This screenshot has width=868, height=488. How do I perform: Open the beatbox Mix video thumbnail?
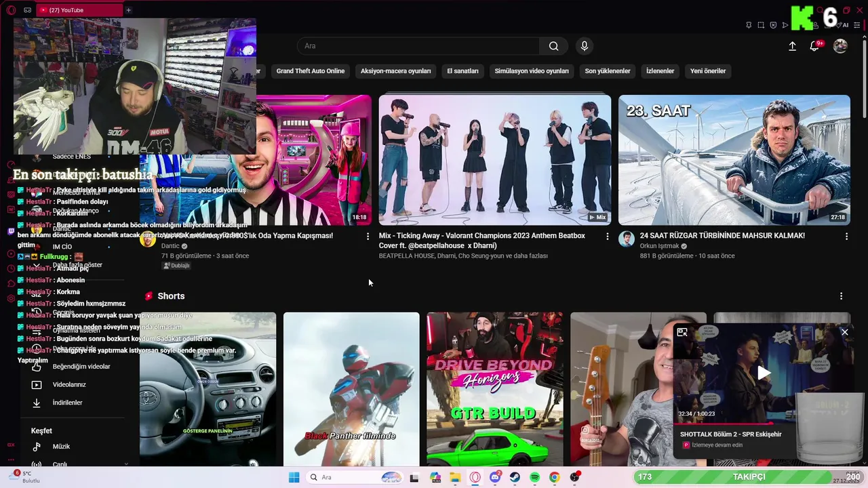click(495, 160)
